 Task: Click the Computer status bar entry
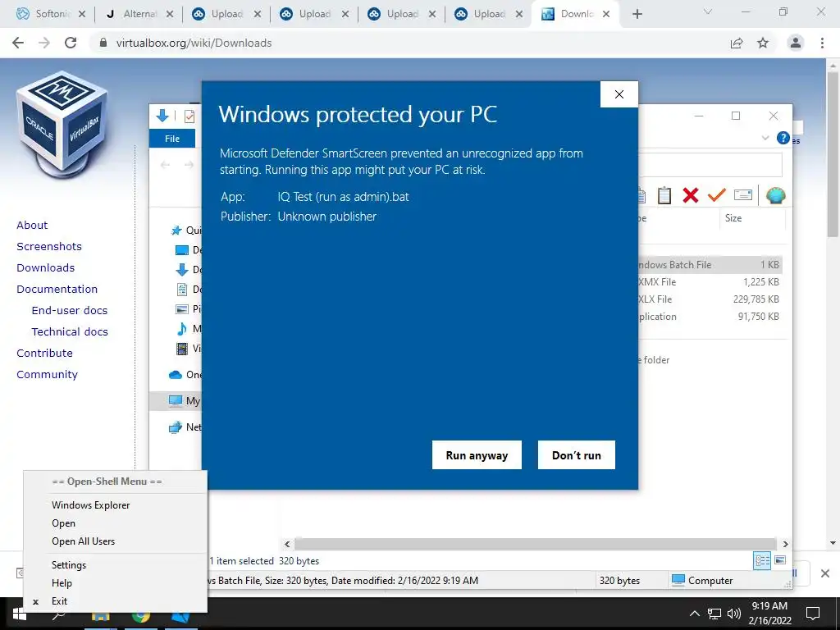point(702,580)
